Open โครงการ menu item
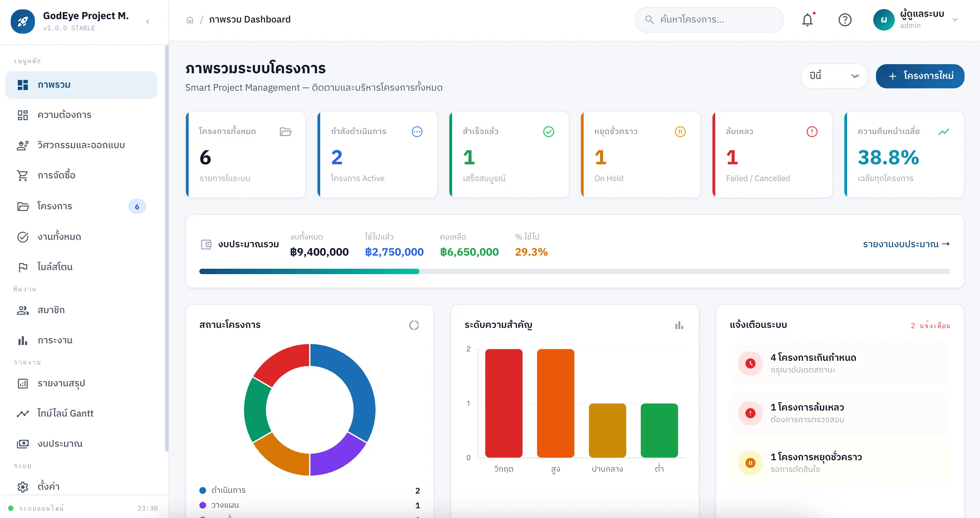This screenshot has width=980, height=518. 81,206
